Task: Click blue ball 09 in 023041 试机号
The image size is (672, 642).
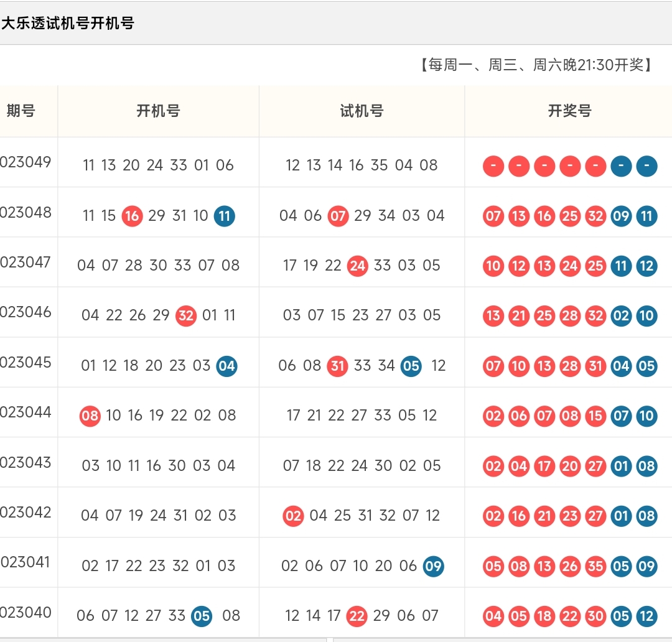Action: click(433, 566)
